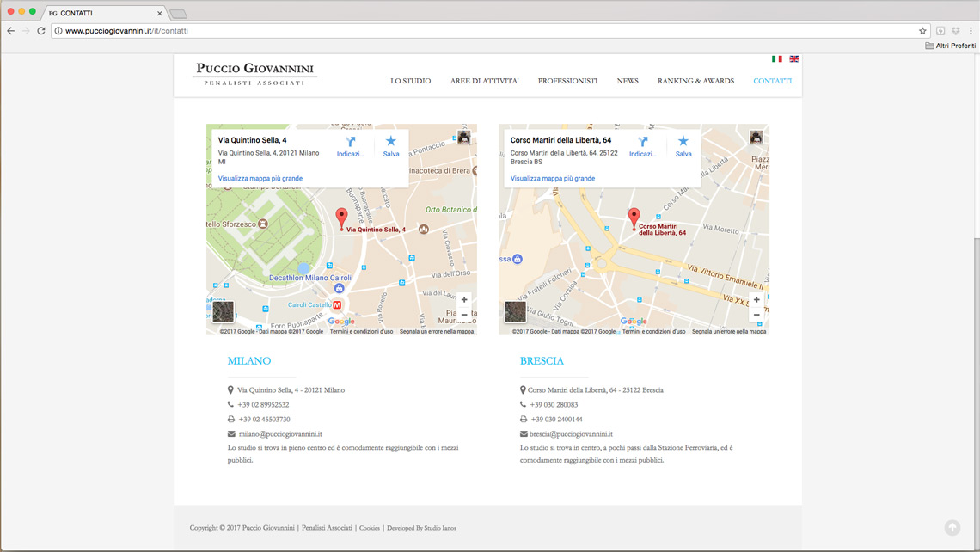Screen dimensions: 980x552
Task: Bookmark page with star icon
Action: tap(922, 31)
